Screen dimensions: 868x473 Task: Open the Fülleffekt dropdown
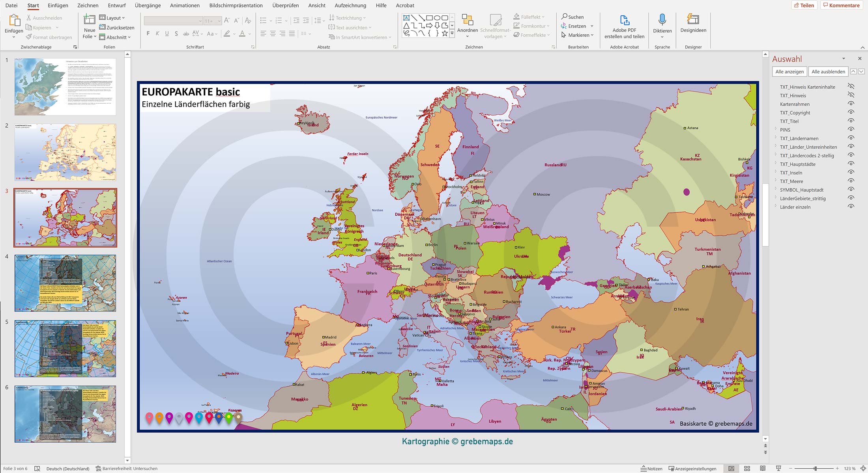tap(543, 17)
